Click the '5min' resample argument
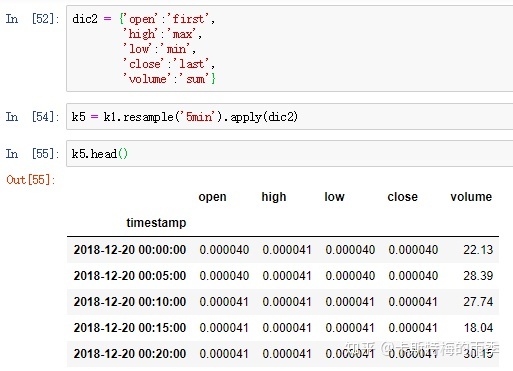 coord(199,117)
